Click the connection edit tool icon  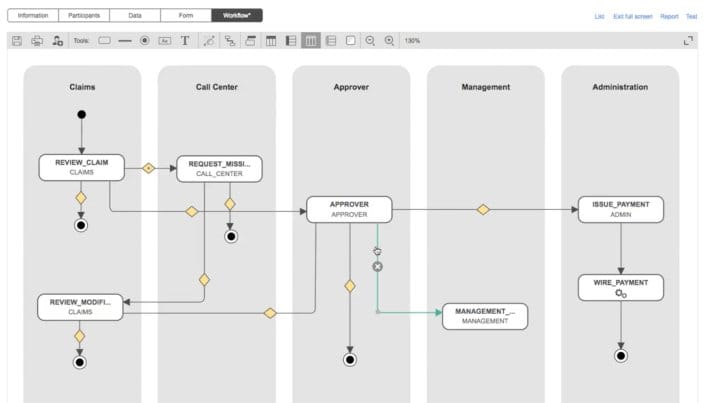(209, 41)
